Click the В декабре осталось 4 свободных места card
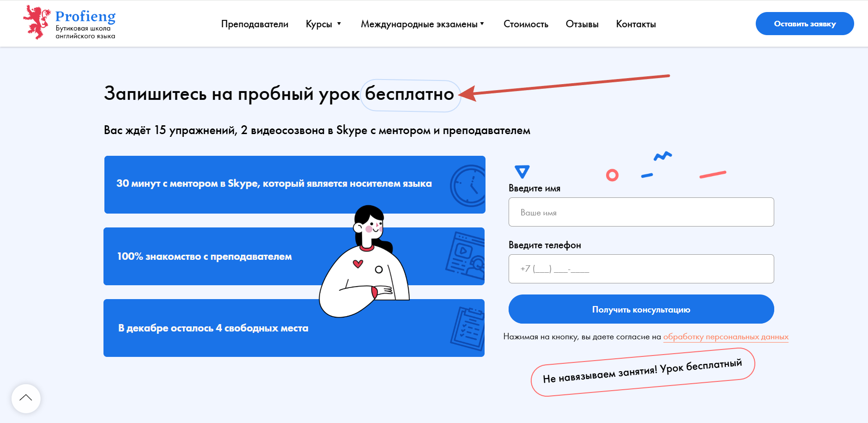868x423 pixels. click(x=294, y=328)
